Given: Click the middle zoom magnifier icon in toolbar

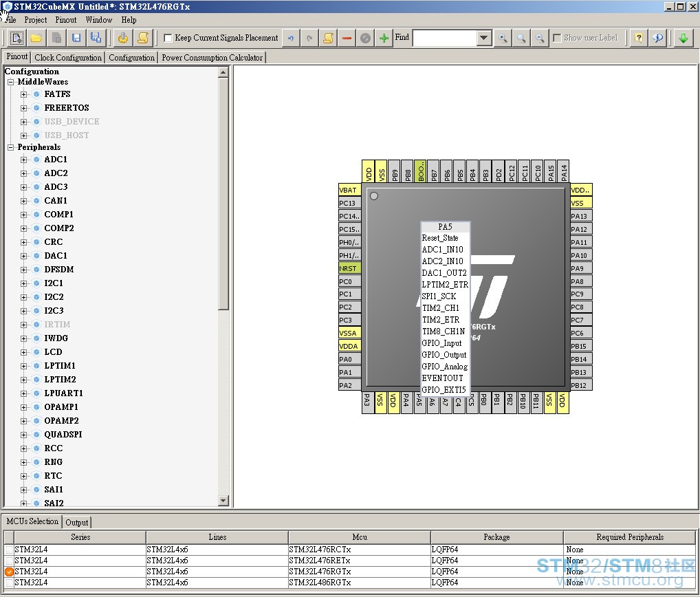Looking at the screenshot, I should 521,38.
